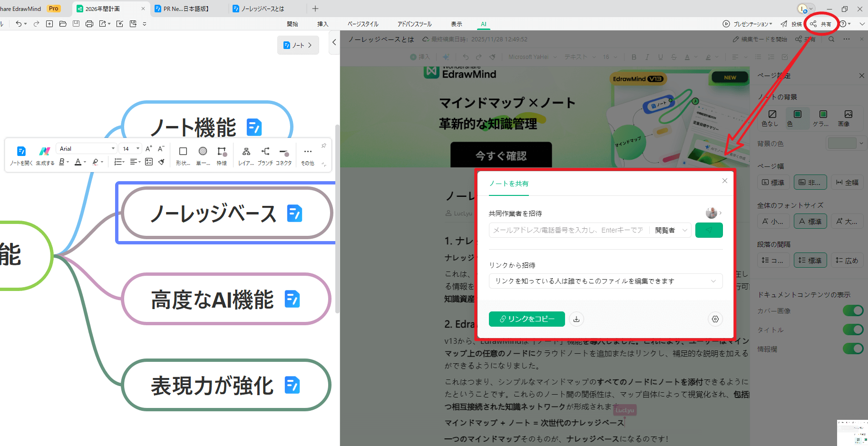The width and height of the screenshot is (868, 446).
Task: Turn off the 情報欄 toggle
Action: 853,349
